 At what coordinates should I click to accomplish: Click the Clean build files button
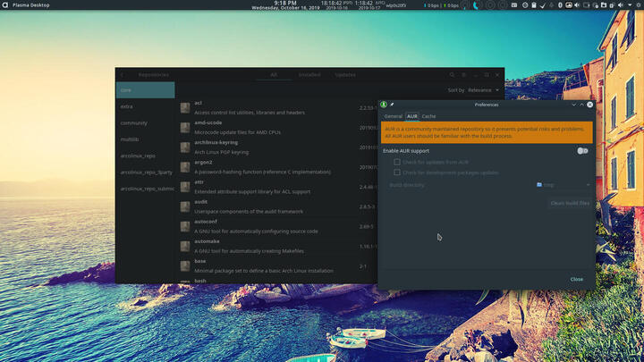click(x=570, y=203)
